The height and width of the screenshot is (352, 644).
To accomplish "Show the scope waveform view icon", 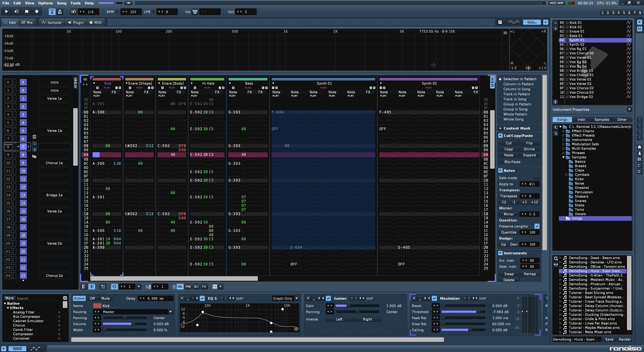I will (x=514, y=22).
